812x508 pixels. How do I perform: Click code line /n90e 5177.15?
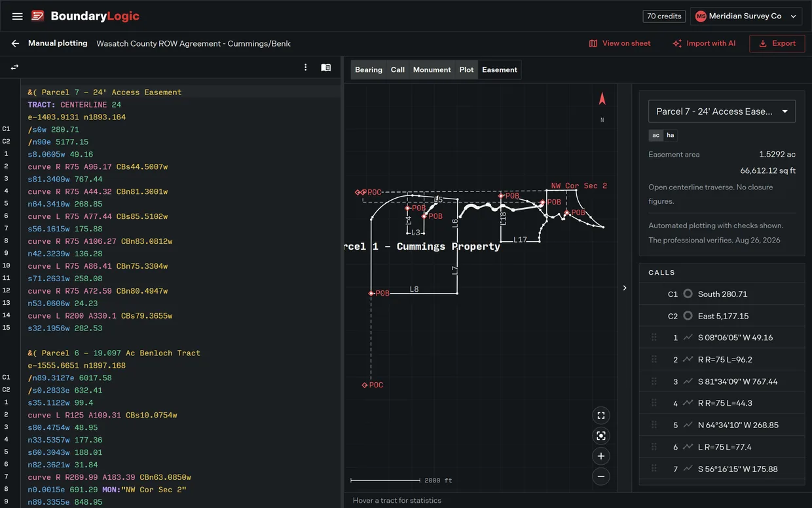(58, 142)
